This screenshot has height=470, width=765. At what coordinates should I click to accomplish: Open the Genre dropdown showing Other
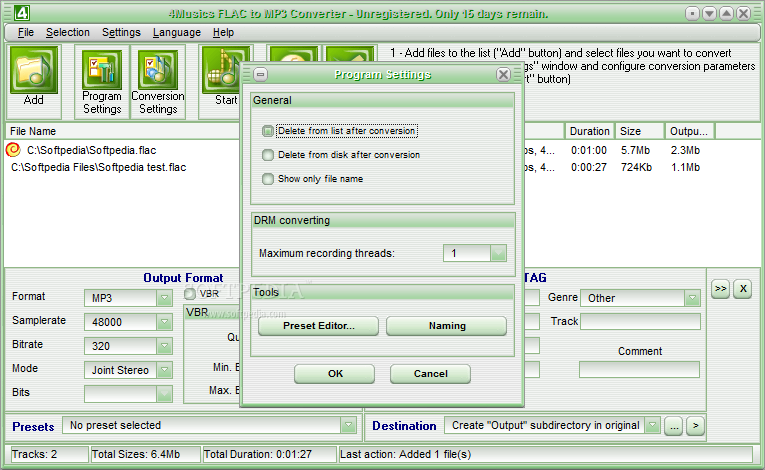692,298
